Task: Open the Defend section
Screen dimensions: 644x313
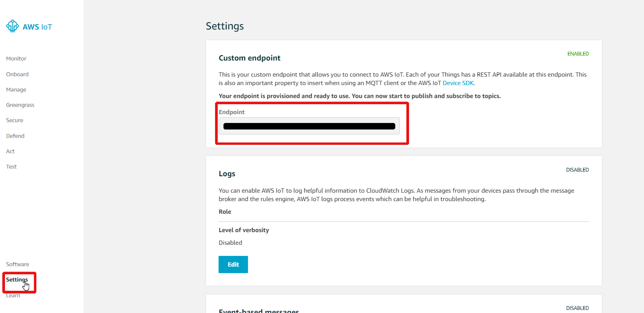Action: [x=15, y=136]
